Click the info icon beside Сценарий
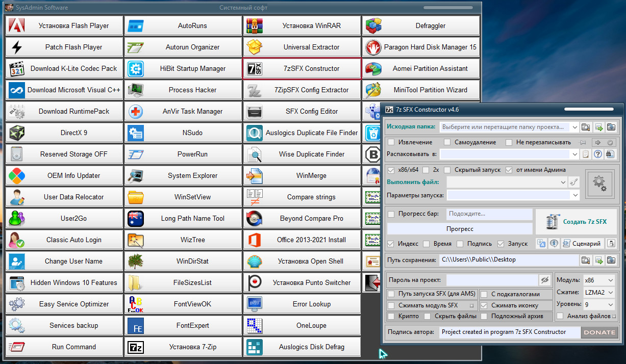The width and height of the screenshot is (626, 364). pos(553,244)
